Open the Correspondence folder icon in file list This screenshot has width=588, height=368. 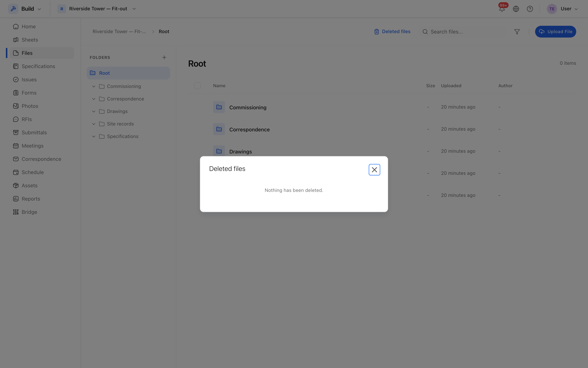219,129
